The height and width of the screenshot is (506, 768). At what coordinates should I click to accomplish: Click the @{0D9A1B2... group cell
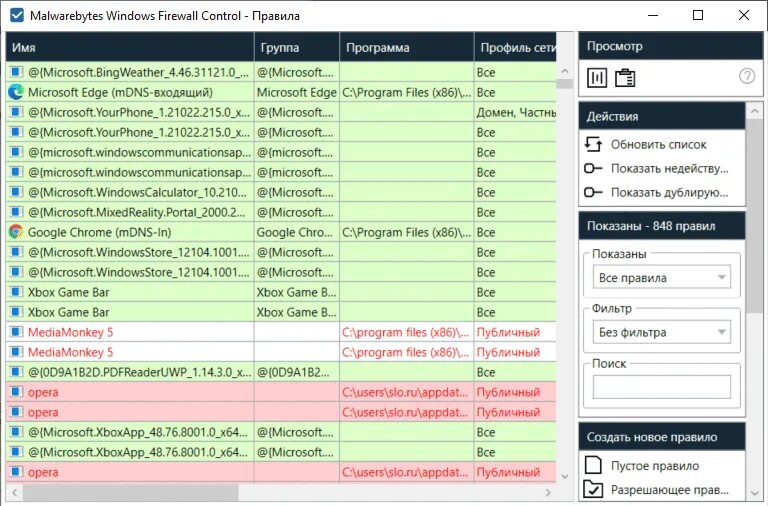(296, 372)
